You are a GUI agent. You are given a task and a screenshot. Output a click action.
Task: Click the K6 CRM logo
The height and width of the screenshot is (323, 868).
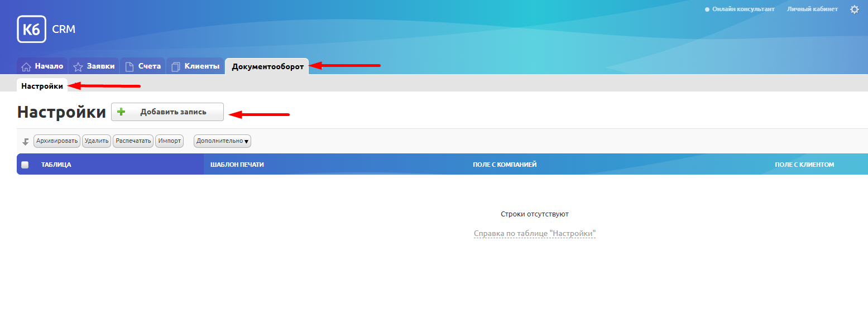[31, 30]
